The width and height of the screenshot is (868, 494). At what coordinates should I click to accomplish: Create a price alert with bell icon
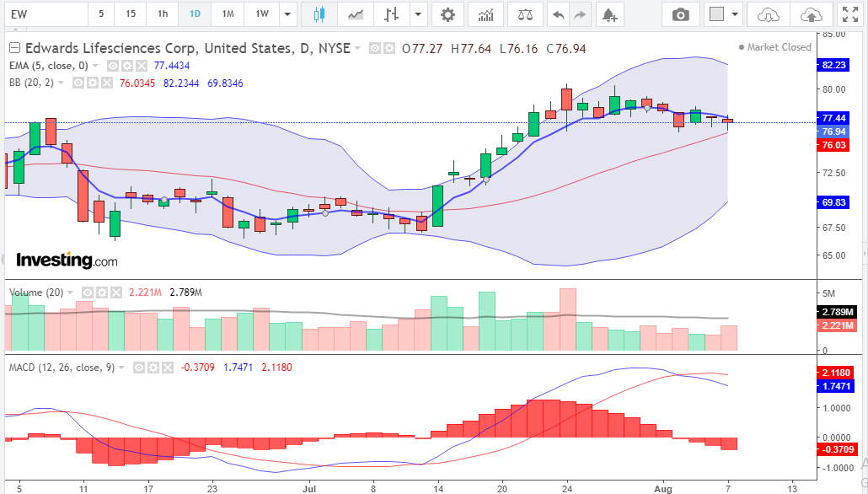tap(609, 14)
